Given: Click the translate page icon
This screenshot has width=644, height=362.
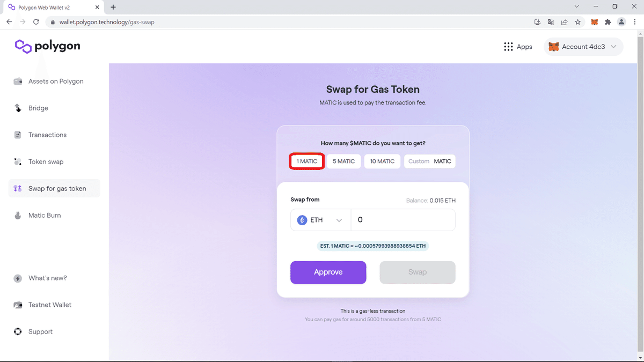Looking at the screenshot, I should [x=551, y=22].
